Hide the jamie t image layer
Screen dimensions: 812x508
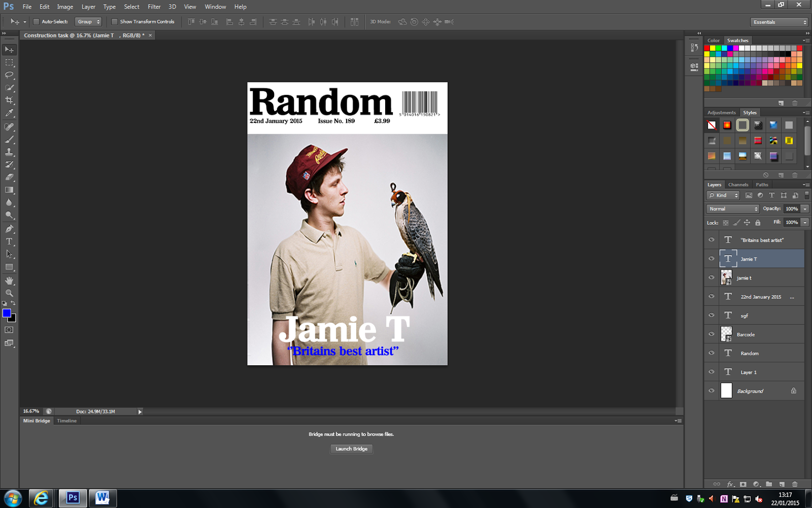tap(712, 277)
